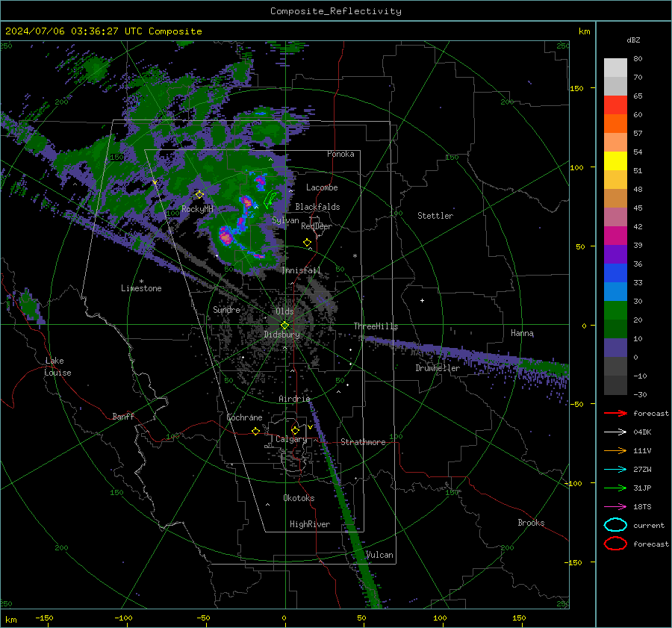Image resolution: width=672 pixels, height=628 pixels.
Task: Click the Ponoka city label
Action: click(x=340, y=154)
